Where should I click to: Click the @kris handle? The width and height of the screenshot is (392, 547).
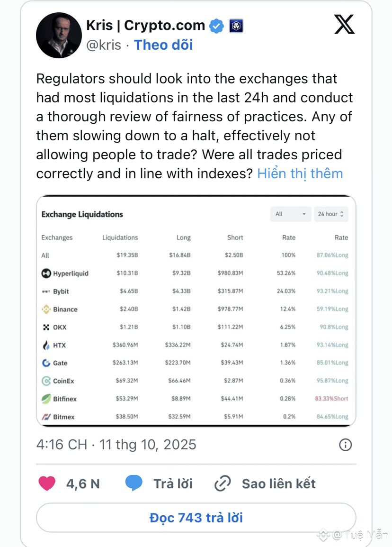[104, 45]
